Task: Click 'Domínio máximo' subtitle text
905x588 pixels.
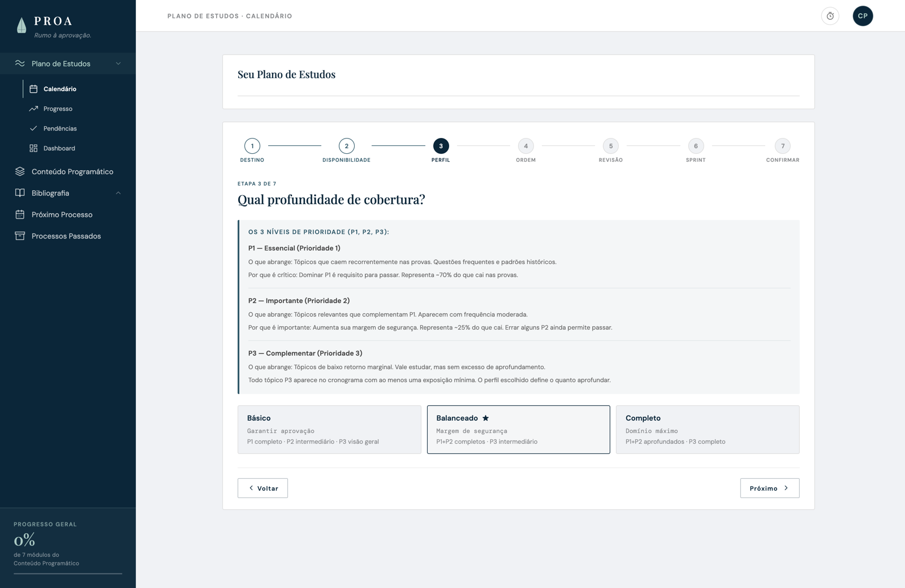Action: point(652,431)
